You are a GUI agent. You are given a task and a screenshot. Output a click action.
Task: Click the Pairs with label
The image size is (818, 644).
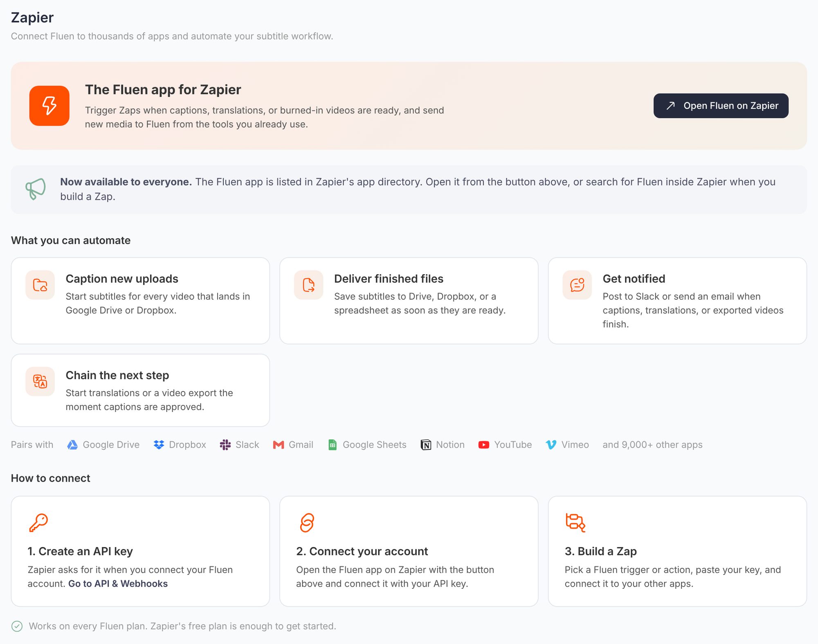(32, 445)
